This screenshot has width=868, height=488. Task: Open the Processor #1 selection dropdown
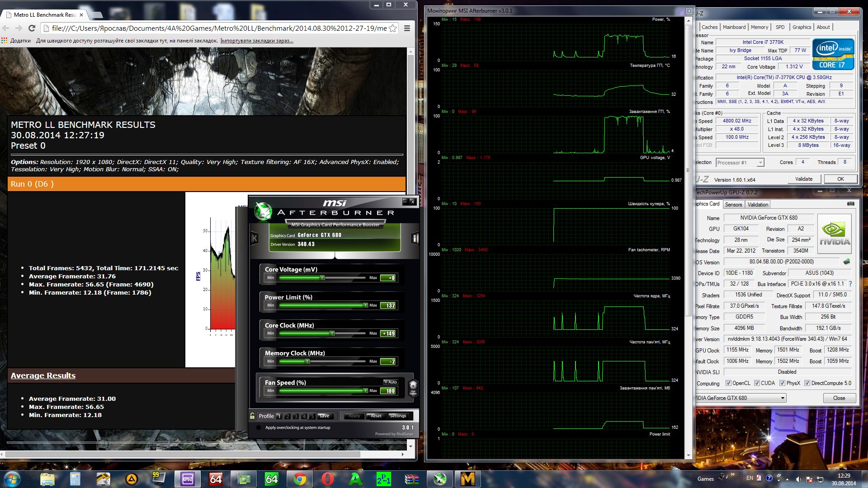point(760,163)
